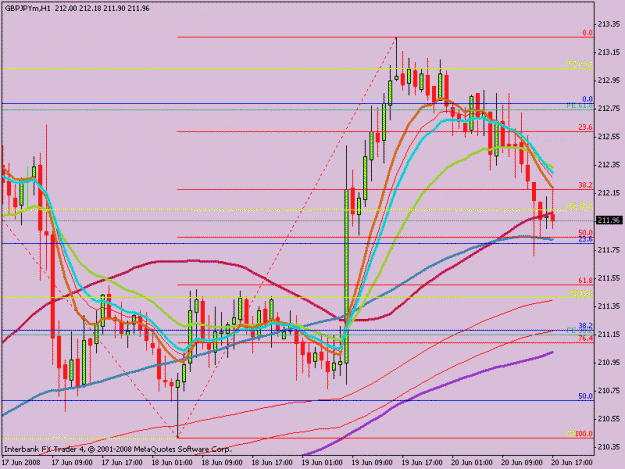Select the red 61.8 retracement label
The width and height of the screenshot is (625, 469).
(x=586, y=281)
